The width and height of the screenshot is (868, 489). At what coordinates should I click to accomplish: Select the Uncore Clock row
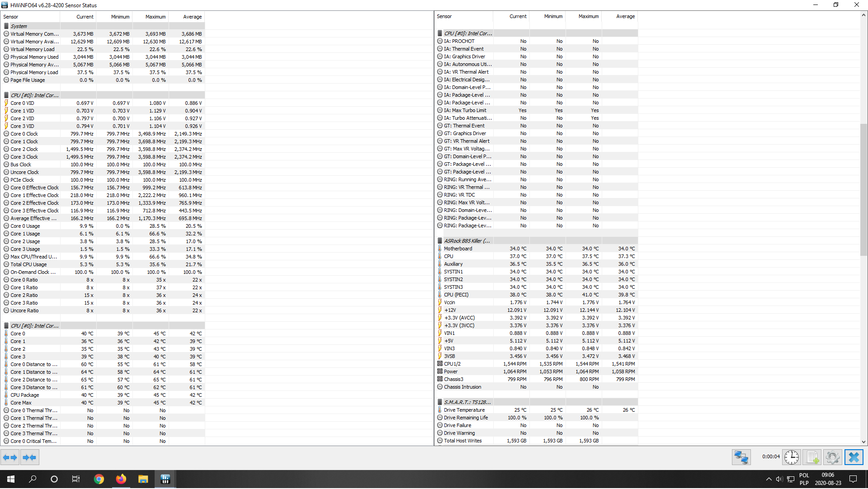103,172
